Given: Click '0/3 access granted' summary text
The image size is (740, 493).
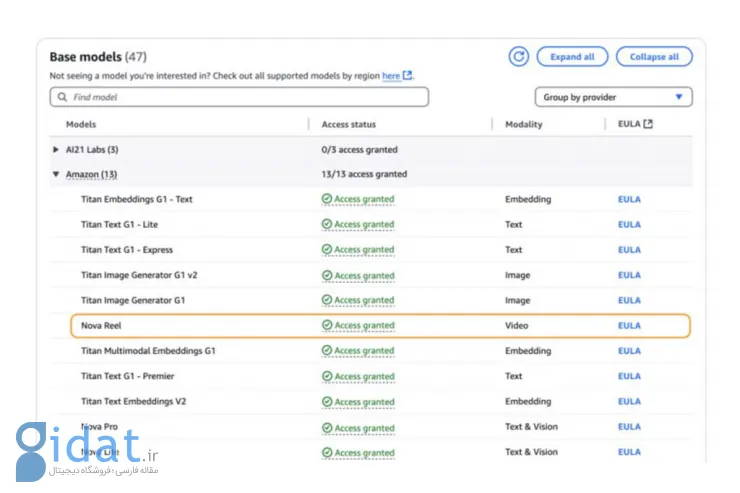Looking at the screenshot, I should click(359, 150).
